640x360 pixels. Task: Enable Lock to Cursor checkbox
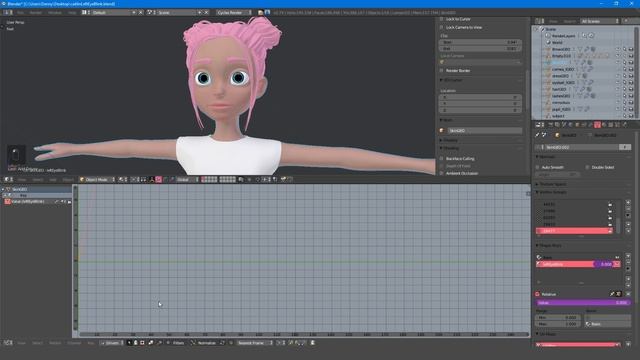(x=441, y=19)
